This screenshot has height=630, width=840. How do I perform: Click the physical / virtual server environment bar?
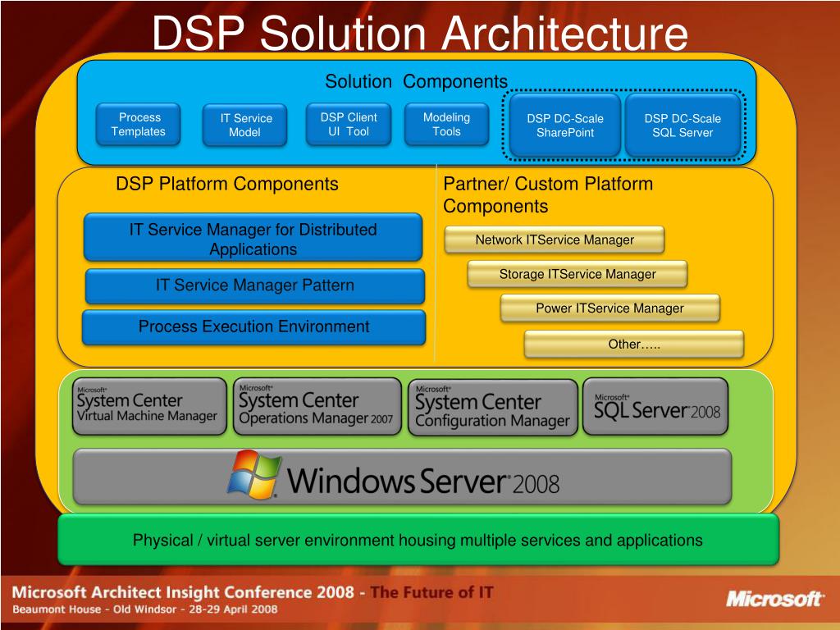pos(418,540)
